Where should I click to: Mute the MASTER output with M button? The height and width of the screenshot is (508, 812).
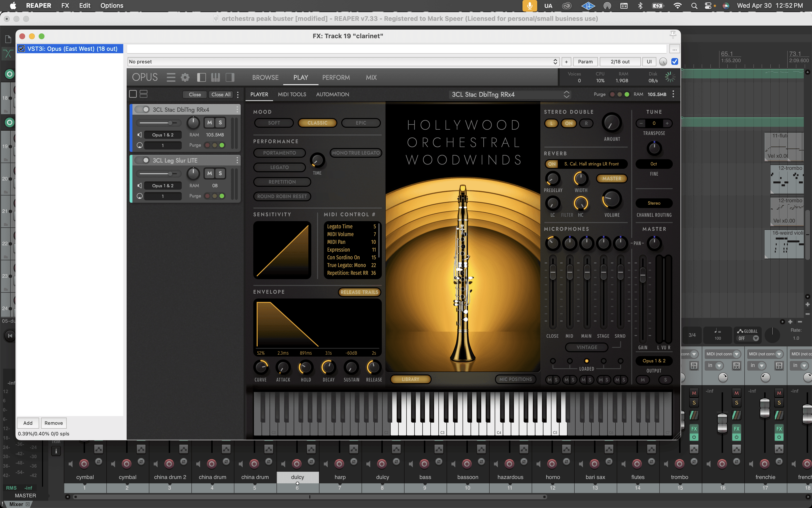tap(643, 380)
